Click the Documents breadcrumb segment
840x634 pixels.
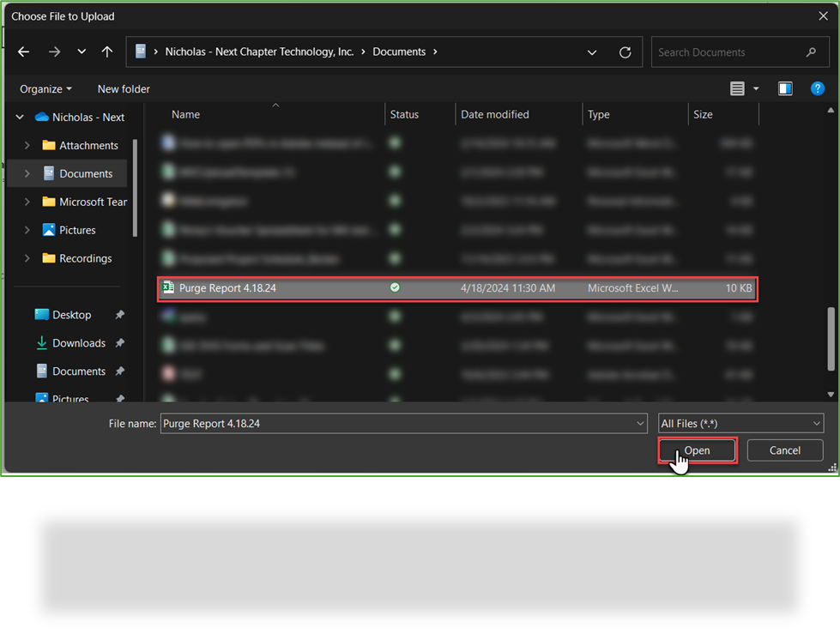click(x=399, y=52)
